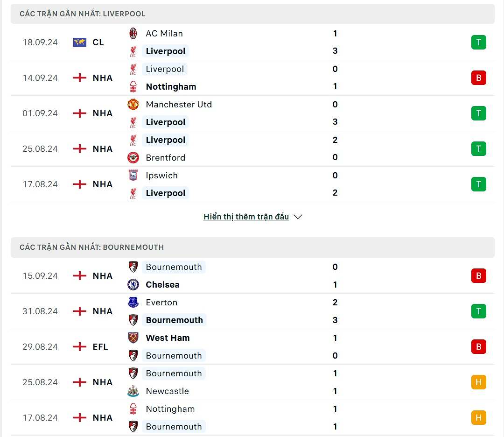Click the Chelsea club crest icon
This screenshot has height=437, width=504.
coord(133,285)
